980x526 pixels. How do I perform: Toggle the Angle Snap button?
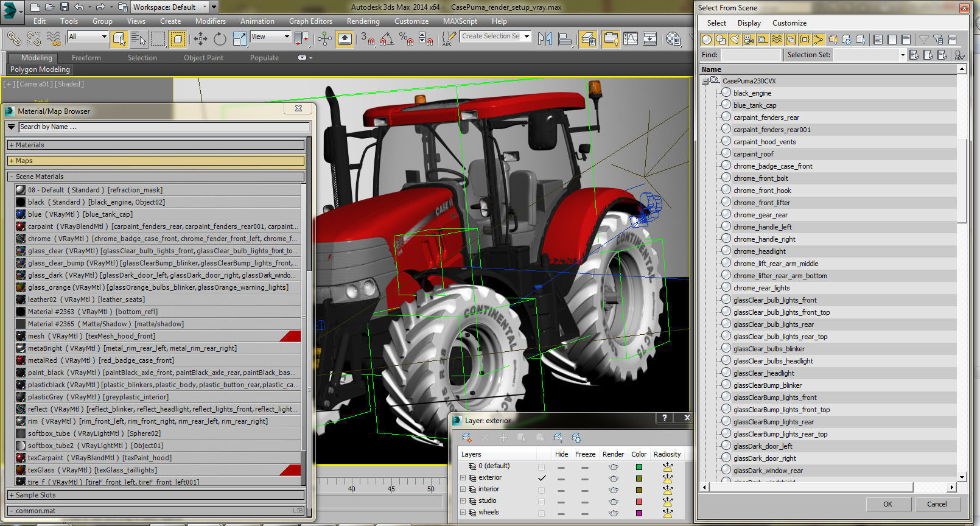(x=387, y=40)
